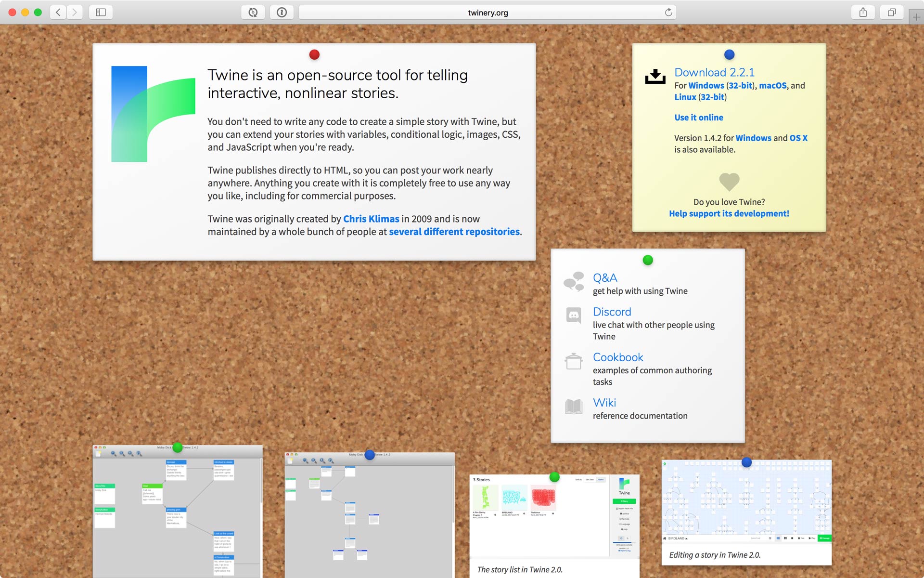
Task: Click "Editing a story in Twine 2.0." caption
Action: (715, 555)
